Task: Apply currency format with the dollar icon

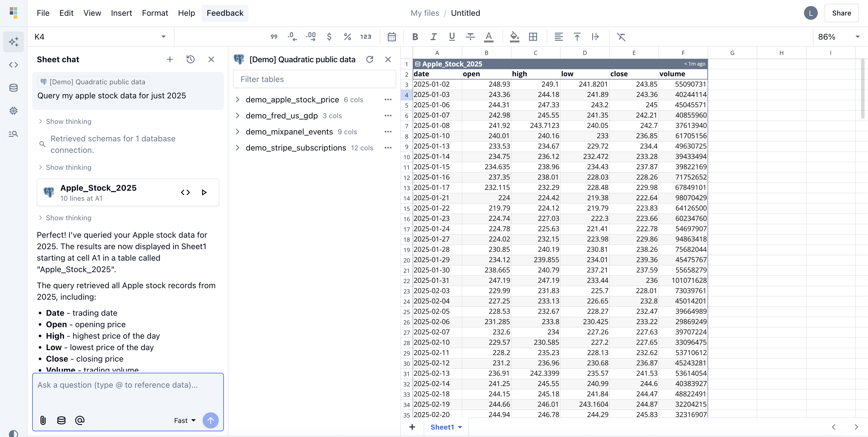Action: pos(329,37)
